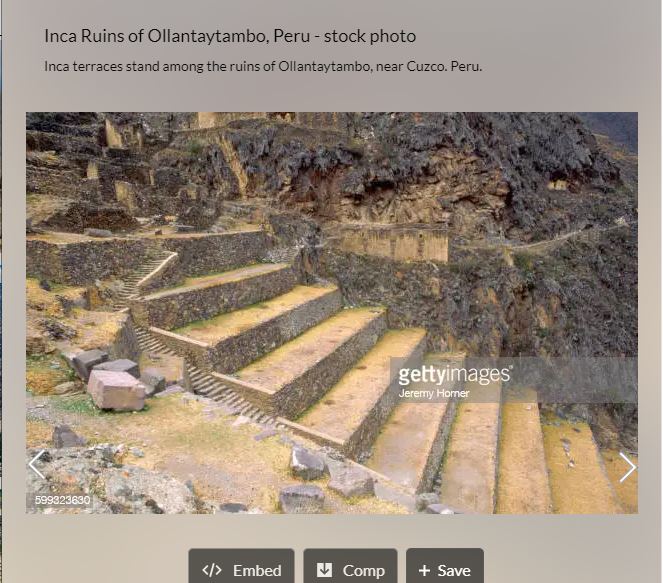Advance to next image with right chevron
Image resolution: width=663 pixels, height=583 pixels.
[x=627, y=467]
